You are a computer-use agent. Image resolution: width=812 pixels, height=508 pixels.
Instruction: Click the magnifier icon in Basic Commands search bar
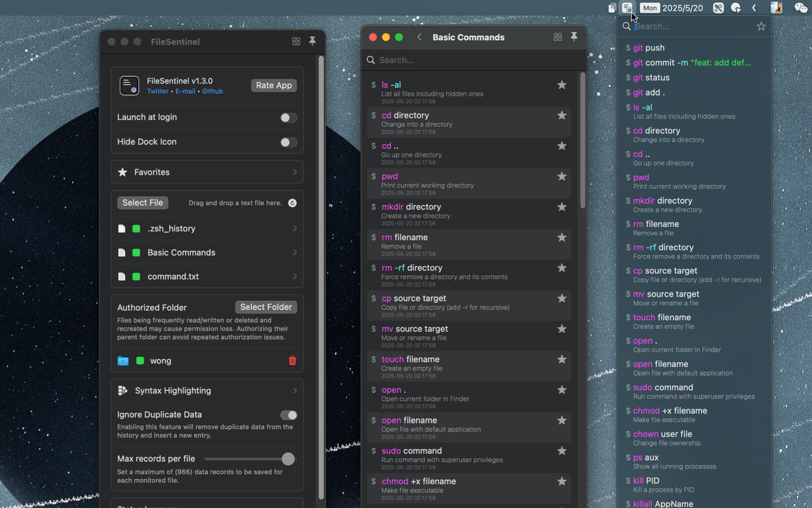pos(370,60)
